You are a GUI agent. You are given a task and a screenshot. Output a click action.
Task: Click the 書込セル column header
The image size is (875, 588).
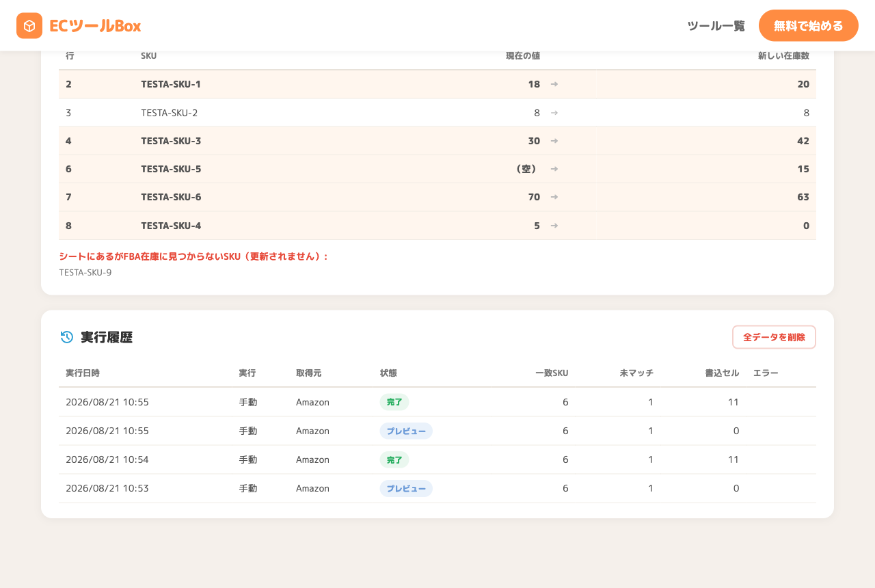tap(722, 373)
